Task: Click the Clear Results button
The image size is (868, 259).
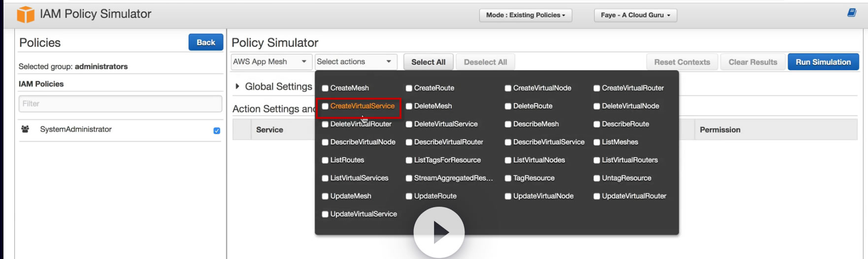Action: [x=753, y=62]
